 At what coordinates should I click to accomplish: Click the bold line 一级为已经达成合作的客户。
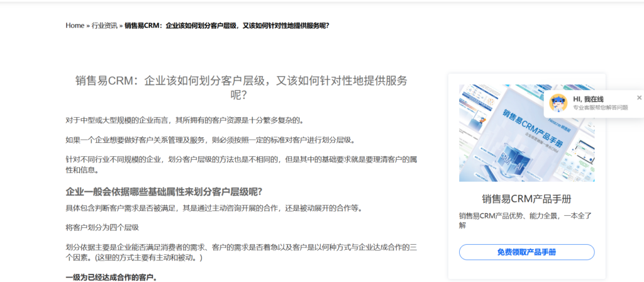(111, 278)
